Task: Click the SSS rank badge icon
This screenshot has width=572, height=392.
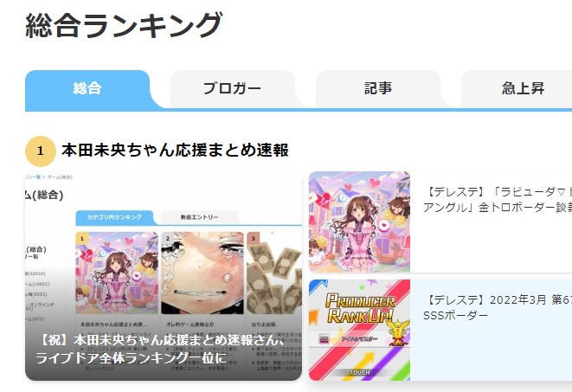Action: point(324,339)
